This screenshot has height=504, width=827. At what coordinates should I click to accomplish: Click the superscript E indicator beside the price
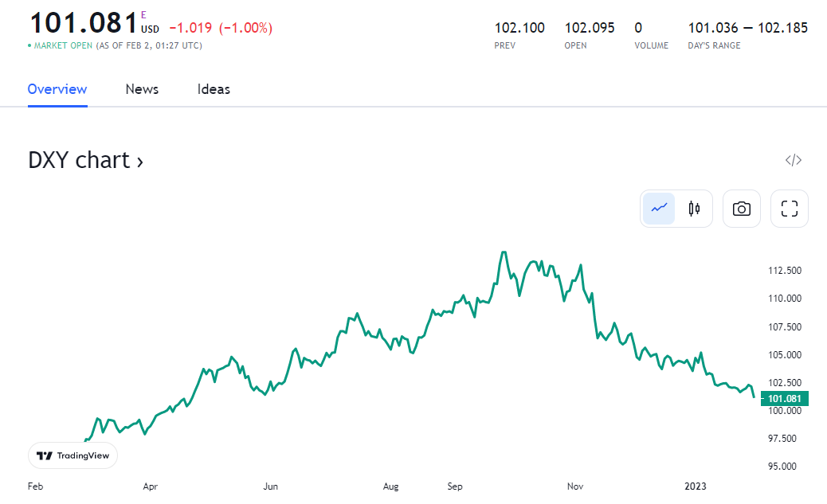tap(143, 15)
